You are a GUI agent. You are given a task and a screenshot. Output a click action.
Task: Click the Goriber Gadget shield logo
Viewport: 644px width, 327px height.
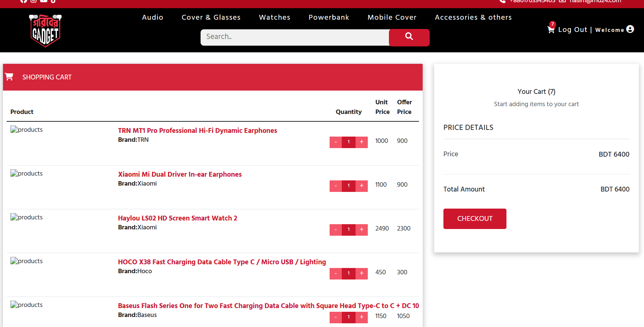point(45,30)
